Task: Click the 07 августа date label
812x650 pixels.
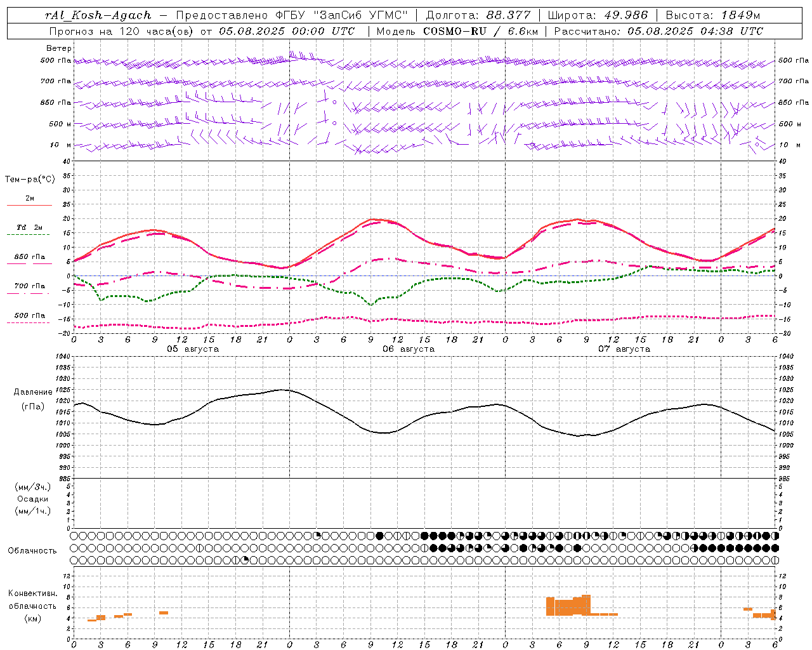Action: [x=624, y=349]
